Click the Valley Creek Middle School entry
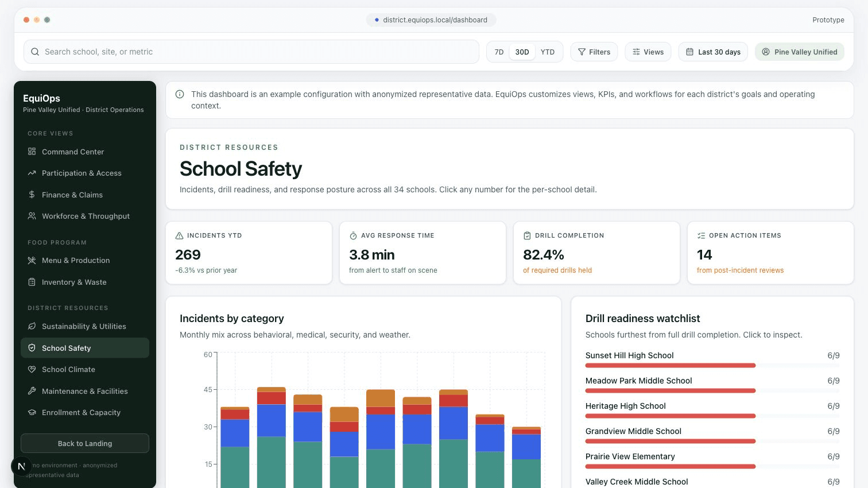This screenshot has width=868, height=488. (712, 482)
